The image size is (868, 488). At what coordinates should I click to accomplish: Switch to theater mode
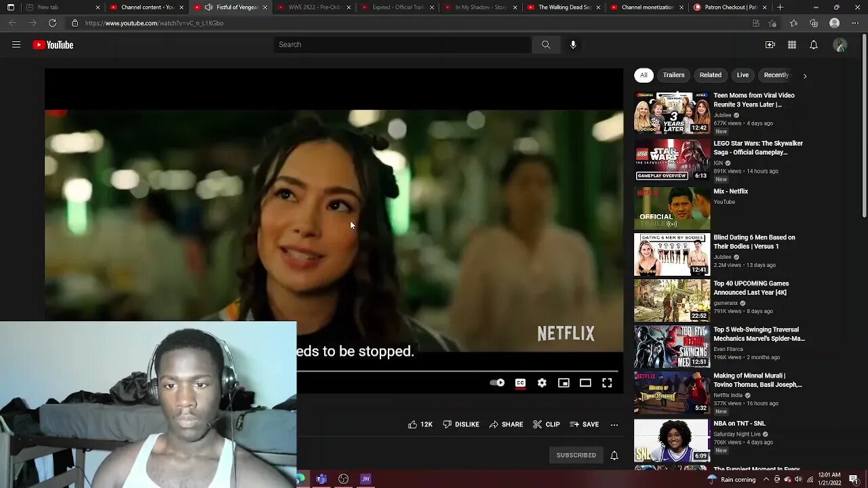click(x=585, y=383)
